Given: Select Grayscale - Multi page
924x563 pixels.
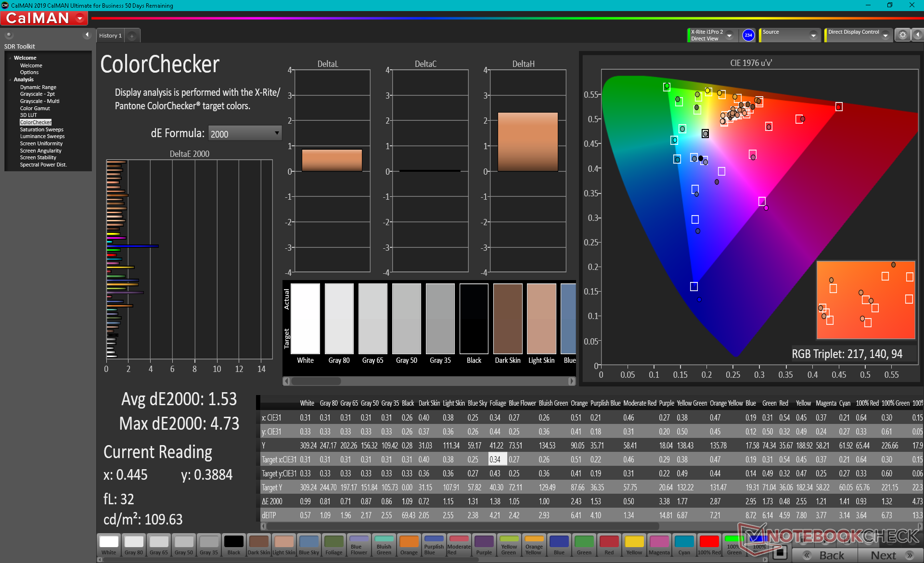Looking at the screenshot, I should (x=39, y=102).
